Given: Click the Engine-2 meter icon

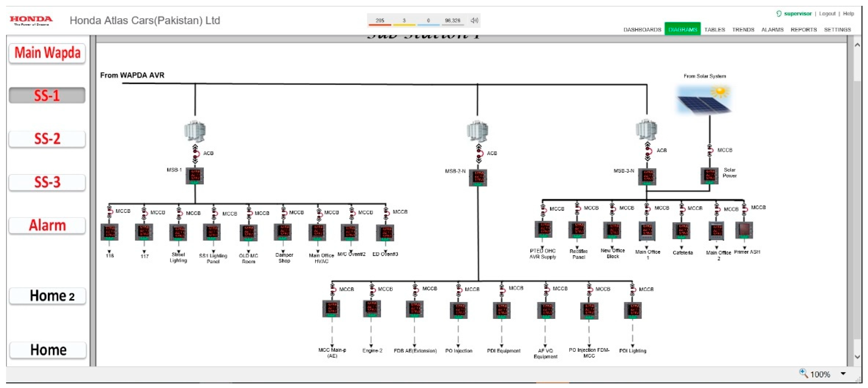Looking at the screenshot, I should 372,308.
